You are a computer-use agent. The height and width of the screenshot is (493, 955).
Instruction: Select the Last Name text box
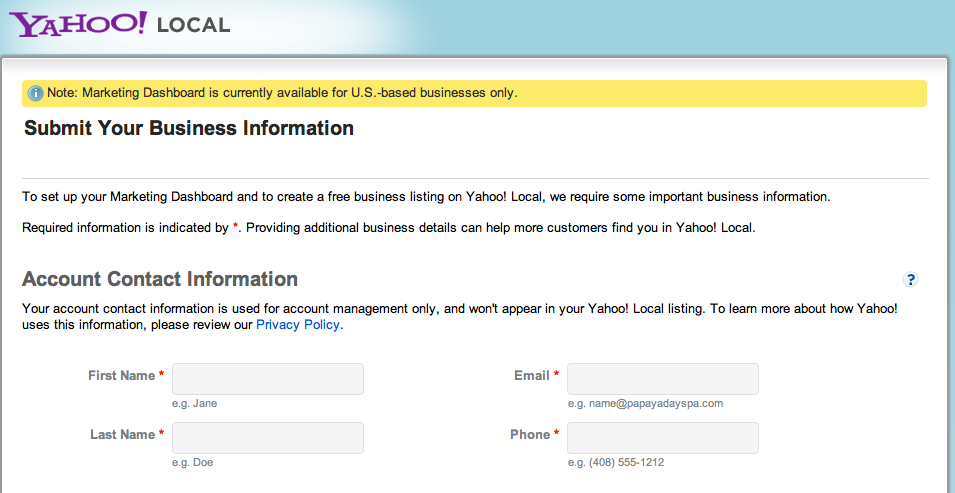(x=268, y=438)
